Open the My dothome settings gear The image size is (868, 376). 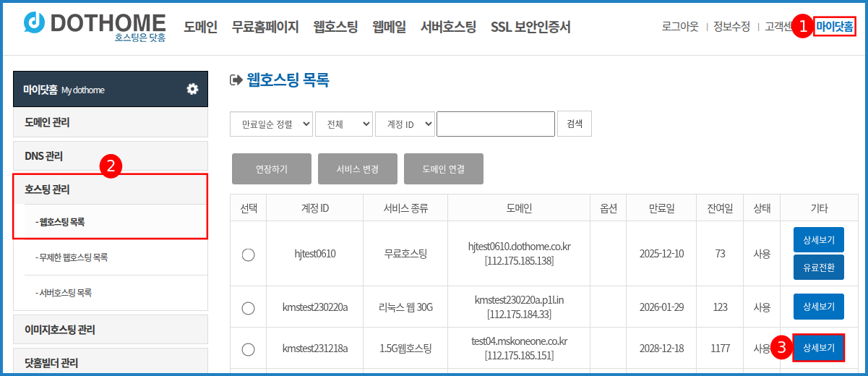point(192,89)
